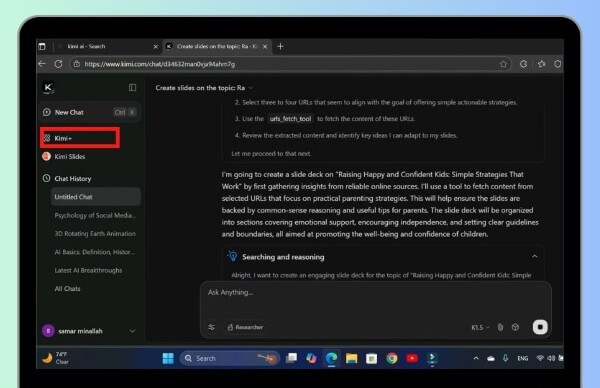Expand the samar minallah account menu
The width and height of the screenshot is (600, 388).
[132, 331]
